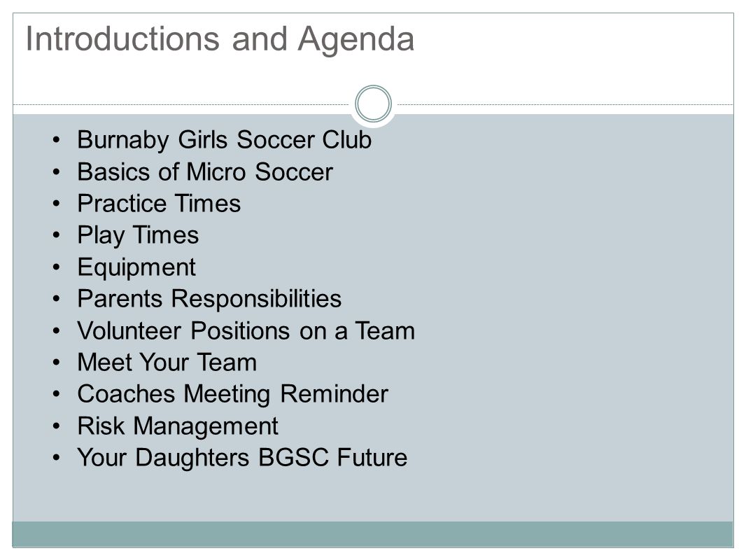Select the Play Times agenda item
This screenshot has width=746, height=560.
click(138, 235)
